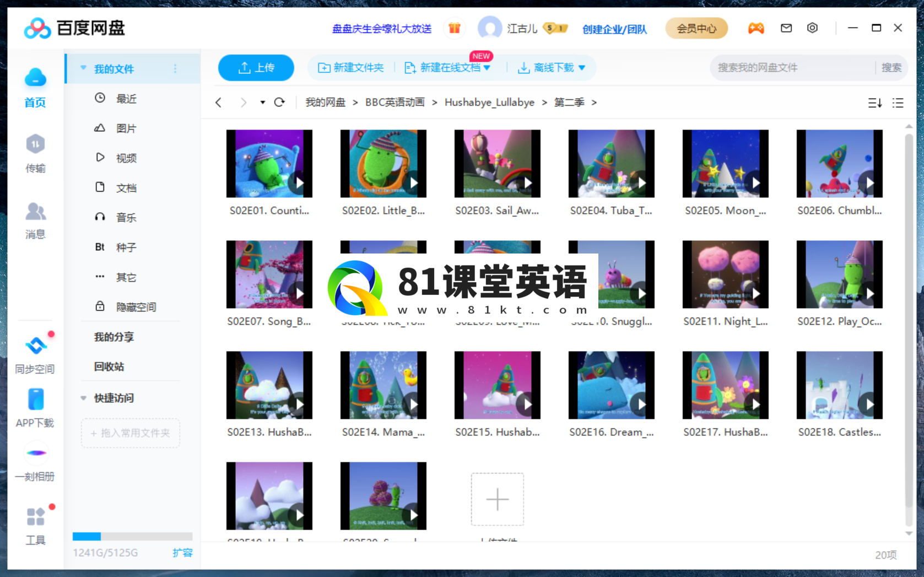Open the sort order icon
This screenshot has height=577, width=924.
point(875,103)
